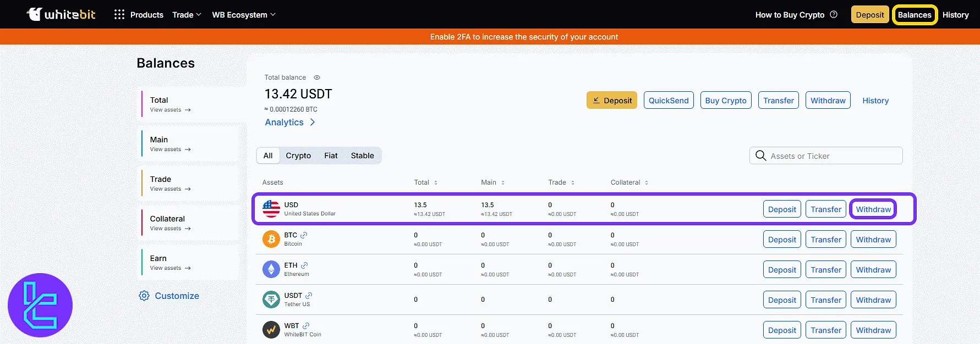This screenshot has height=344, width=980.
Task: Click the Total View assets arrow
Action: pos(188,110)
